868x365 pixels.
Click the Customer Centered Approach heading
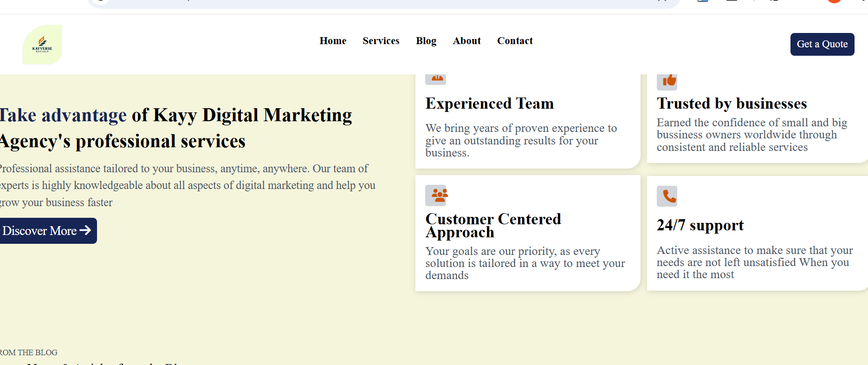click(x=493, y=225)
